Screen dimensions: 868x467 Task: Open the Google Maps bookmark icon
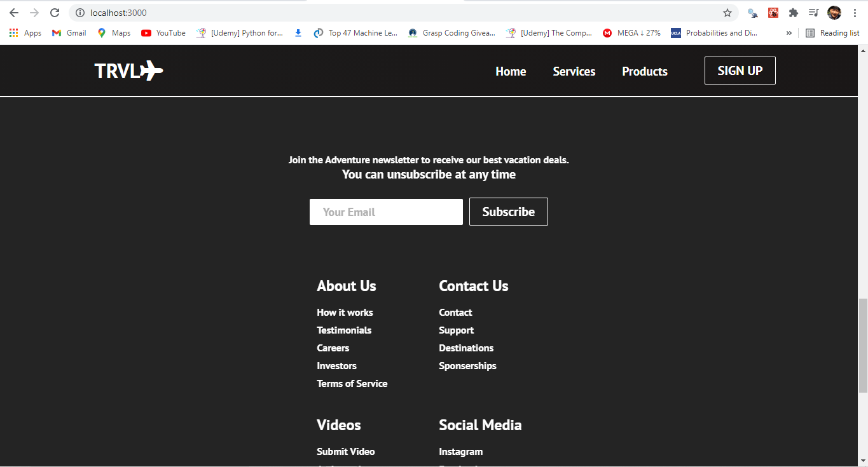pos(102,32)
